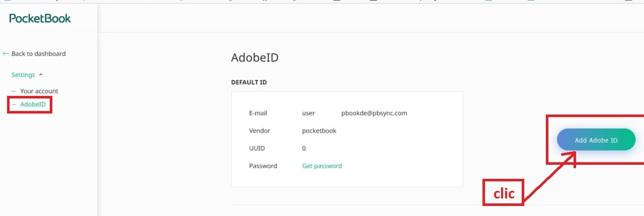The height and width of the screenshot is (216, 644).
Task: Open the Your account settings page
Action: coord(39,91)
